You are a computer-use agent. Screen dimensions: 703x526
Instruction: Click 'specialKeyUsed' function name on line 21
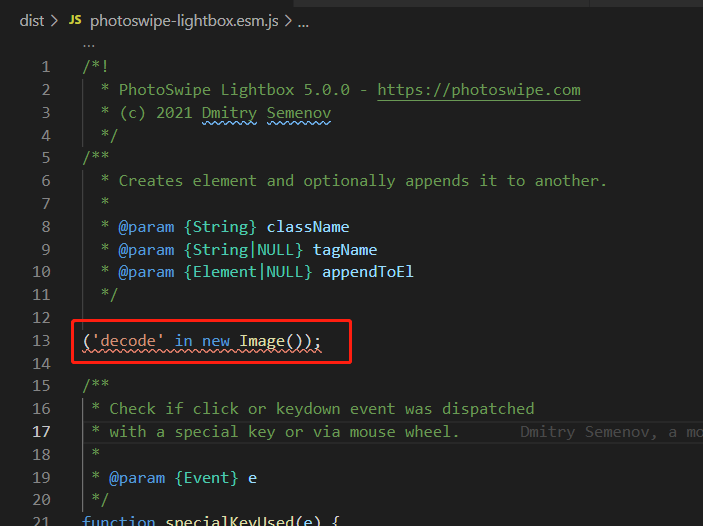pyautogui.click(x=230, y=520)
